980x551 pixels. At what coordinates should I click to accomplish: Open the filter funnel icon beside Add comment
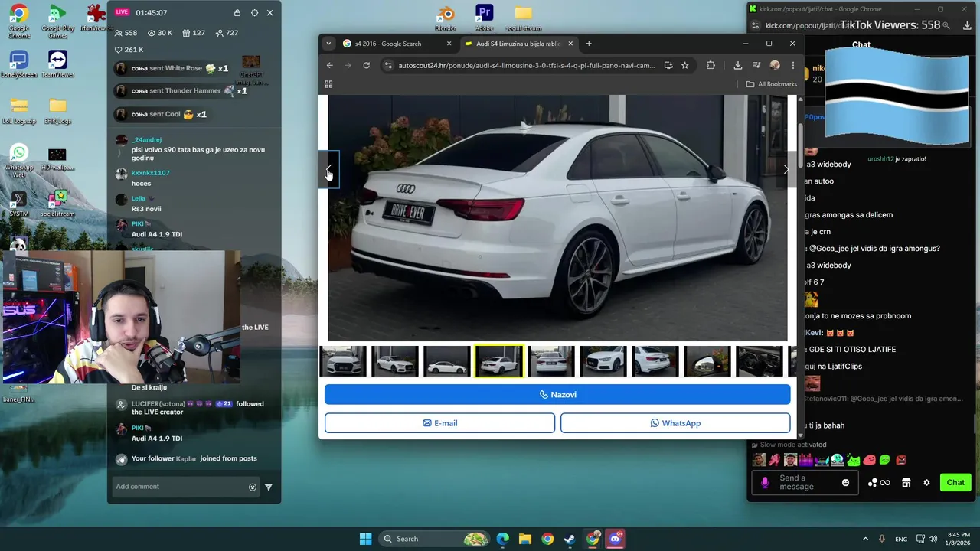[x=269, y=487]
